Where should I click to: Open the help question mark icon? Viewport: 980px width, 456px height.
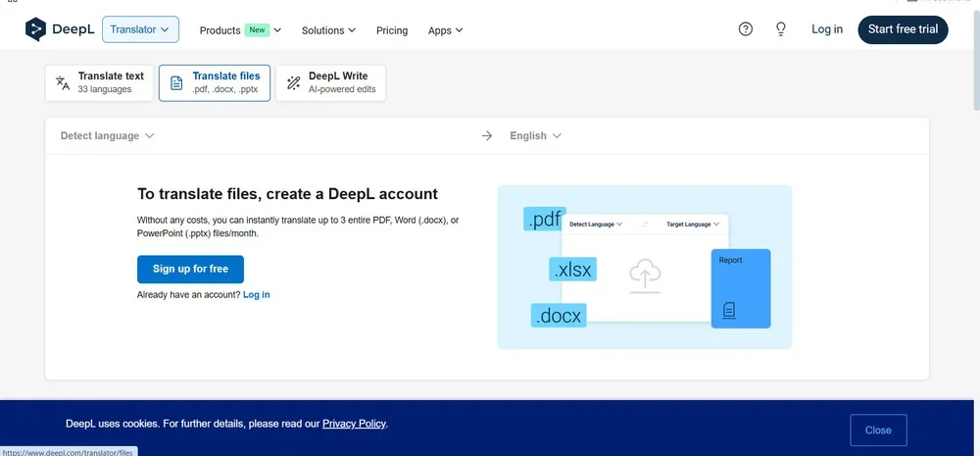point(745,29)
